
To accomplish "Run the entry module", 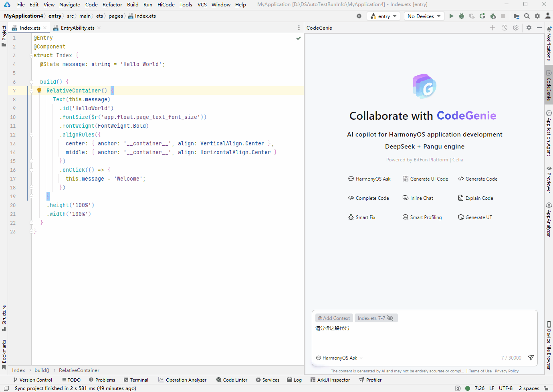I will tap(451, 16).
